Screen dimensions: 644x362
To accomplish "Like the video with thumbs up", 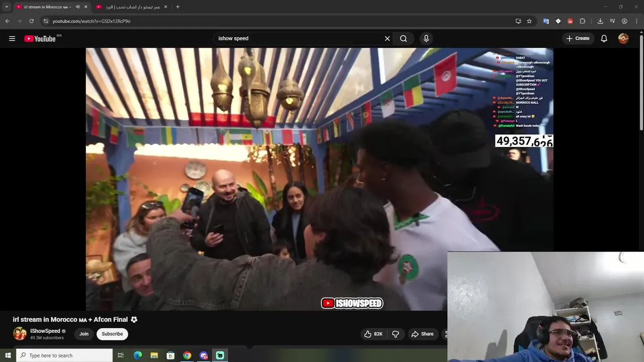I will 373,334.
